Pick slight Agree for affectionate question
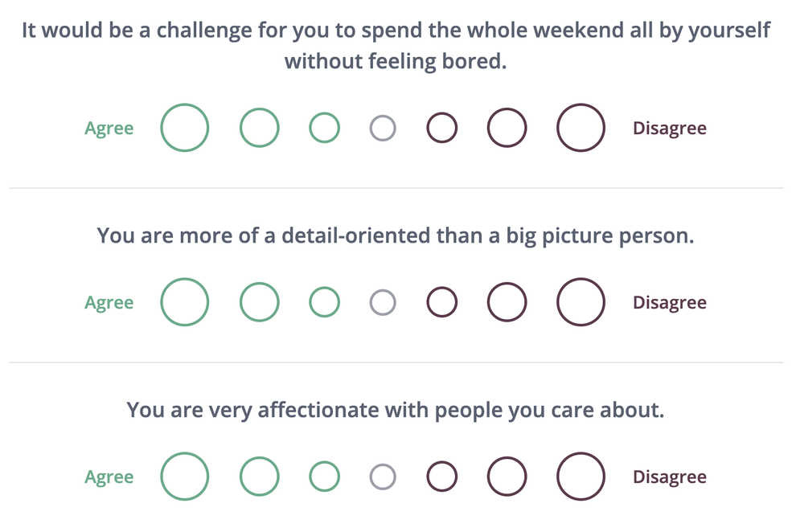Viewport: 796px width, 532px height. pyautogui.click(x=325, y=477)
